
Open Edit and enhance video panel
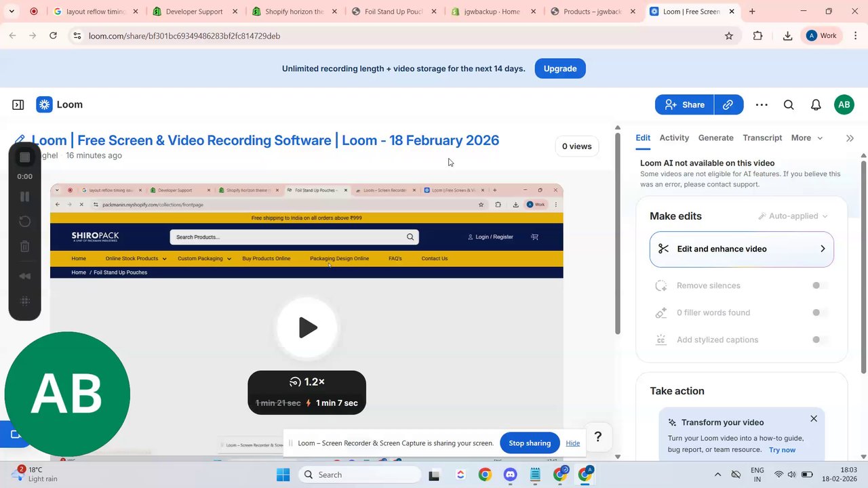pos(742,249)
